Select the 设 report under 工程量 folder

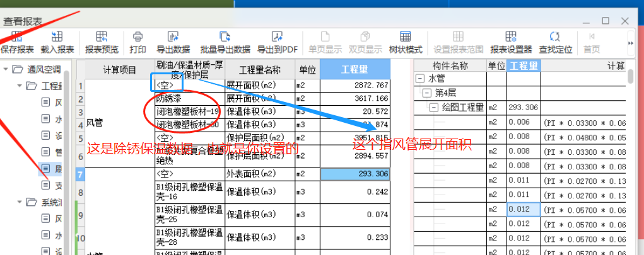52,135
